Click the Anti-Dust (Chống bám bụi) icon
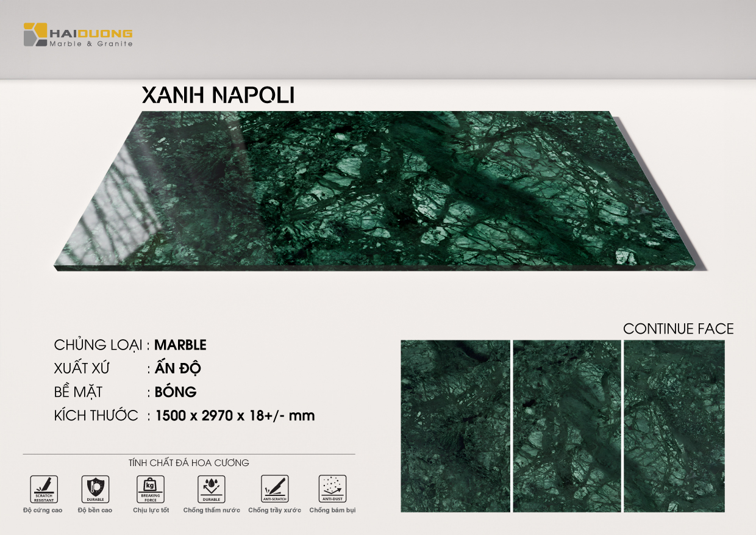The image size is (756, 535). pos(332,489)
